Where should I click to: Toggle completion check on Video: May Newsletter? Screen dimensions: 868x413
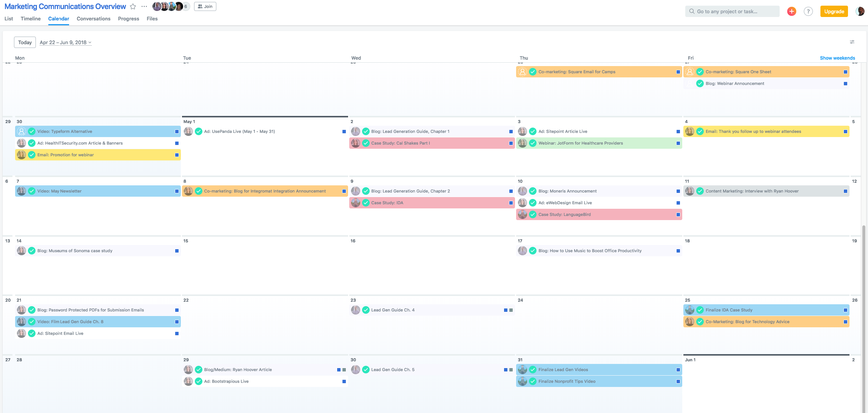coord(32,191)
